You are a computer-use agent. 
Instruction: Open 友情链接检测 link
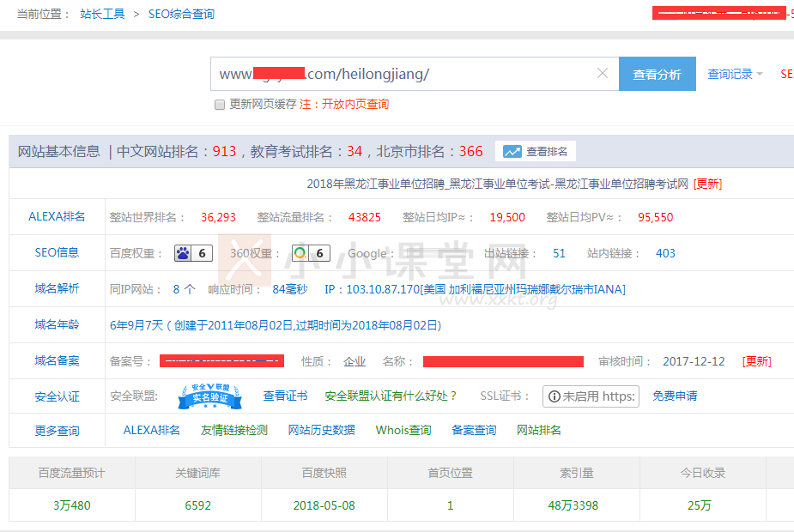234,430
